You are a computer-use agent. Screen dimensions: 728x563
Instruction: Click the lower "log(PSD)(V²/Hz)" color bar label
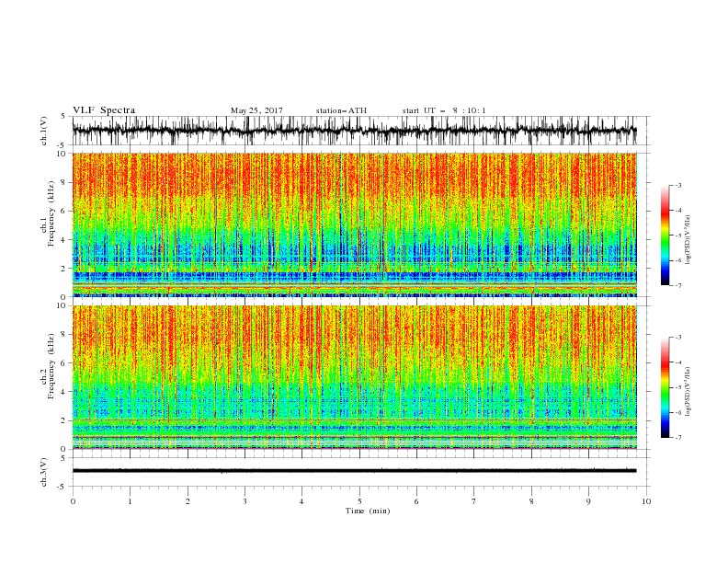[688, 392]
